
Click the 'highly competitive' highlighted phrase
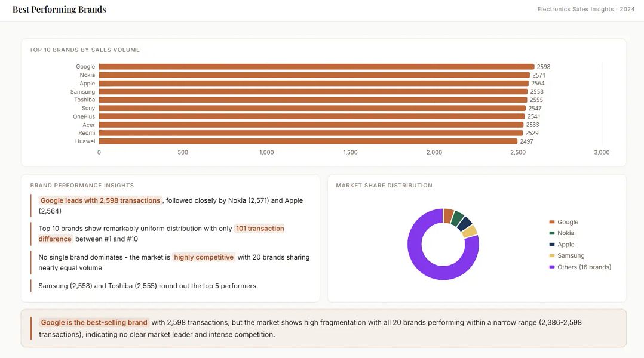coord(204,257)
